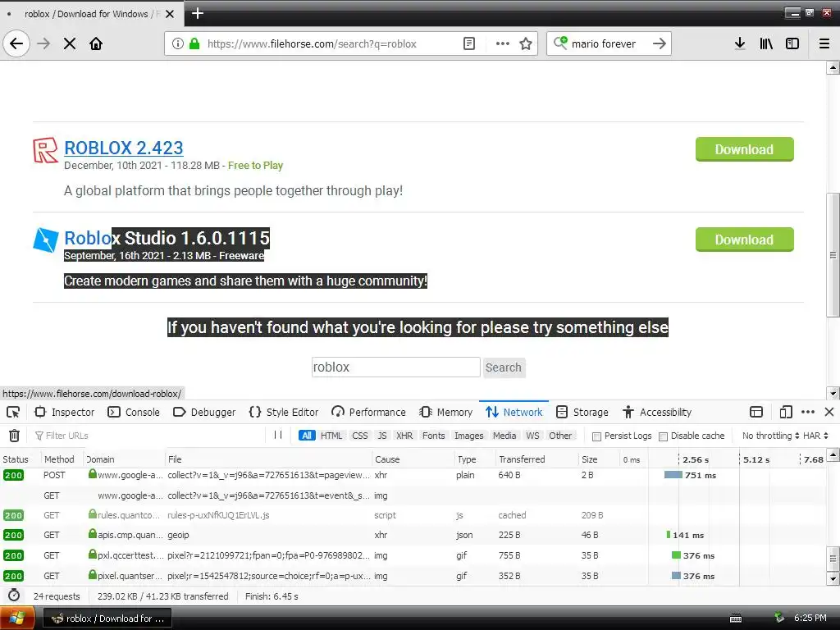Click the address bar URL
The image size is (840, 630).
click(312, 44)
